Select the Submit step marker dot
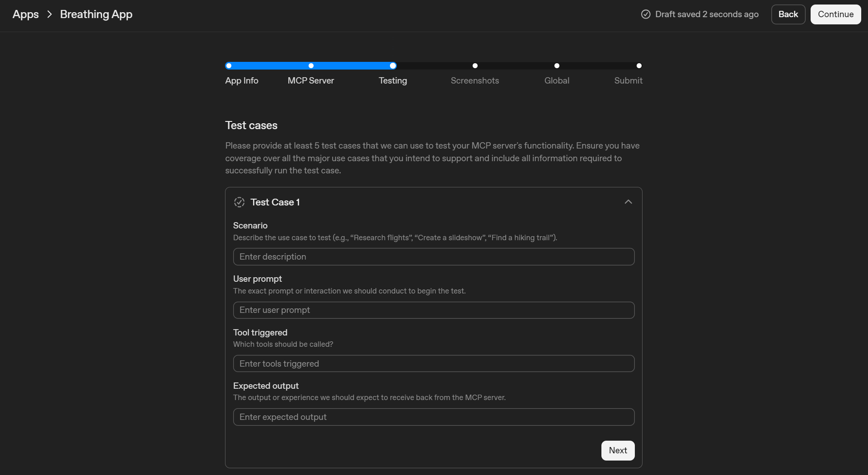This screenshot has height=475, width=868. 639,65
